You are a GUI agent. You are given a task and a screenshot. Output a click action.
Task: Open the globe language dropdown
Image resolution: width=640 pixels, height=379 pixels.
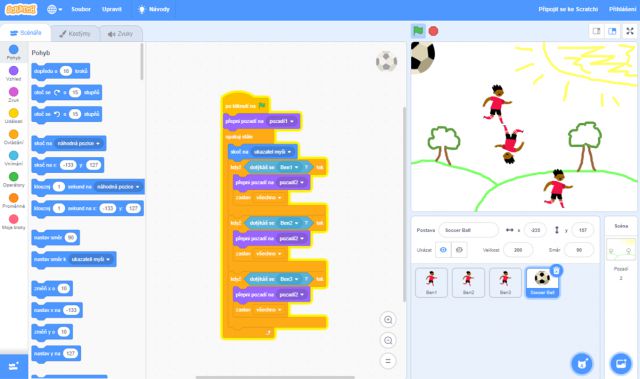pyautogui.click(x=55, y=9)
